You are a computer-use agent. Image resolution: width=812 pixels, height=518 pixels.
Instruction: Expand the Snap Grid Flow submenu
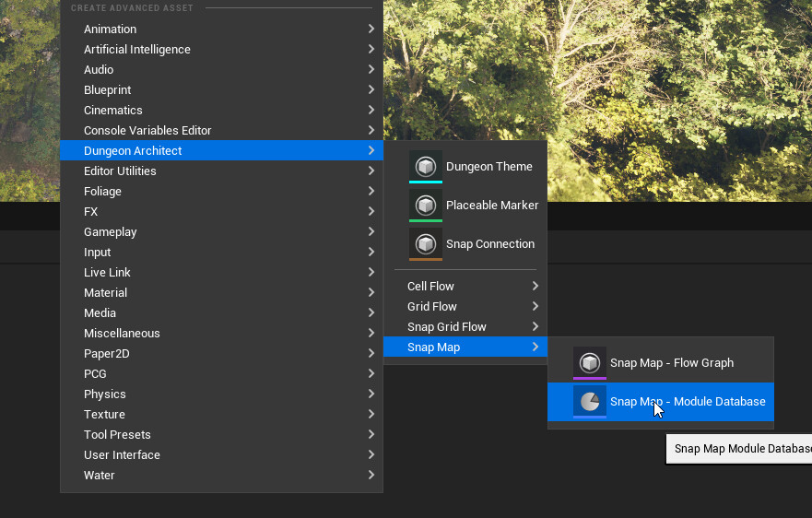(465, 326)
